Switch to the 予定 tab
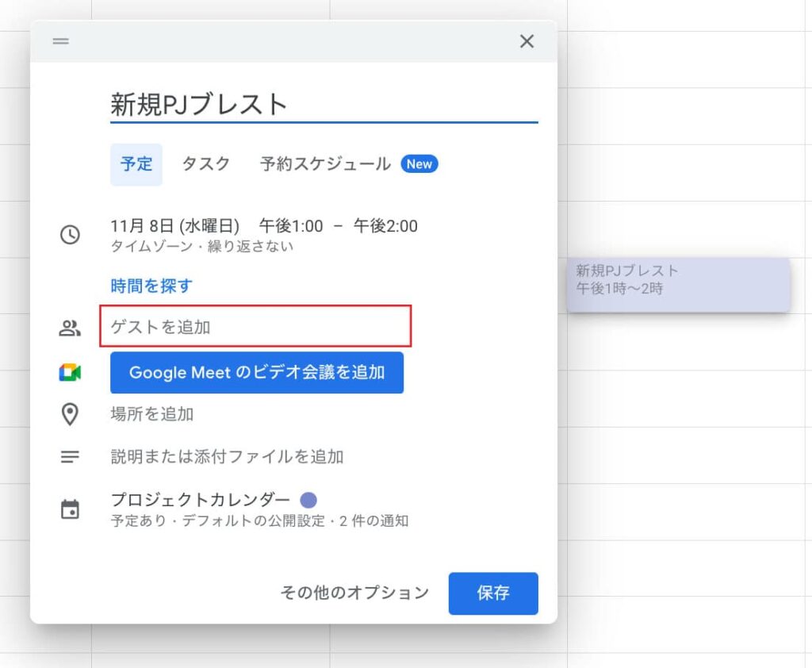This screenshot has width=812, height=668. point(136,164)
